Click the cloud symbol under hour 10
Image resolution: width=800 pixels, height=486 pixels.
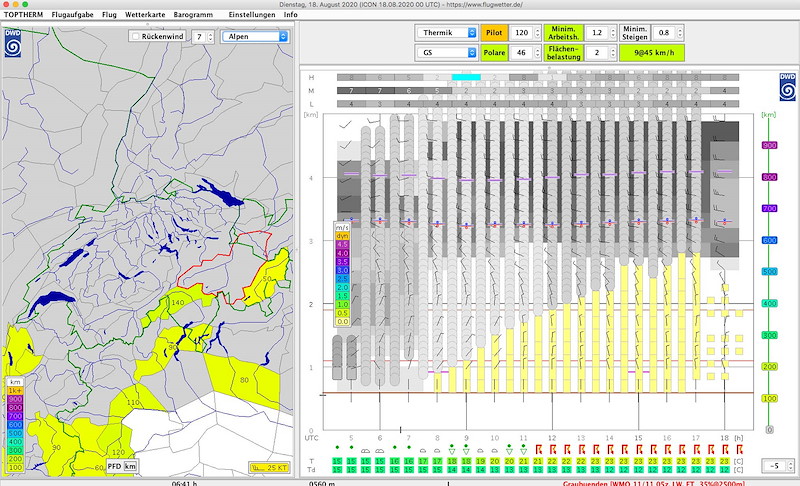click(x=494, y=451)
